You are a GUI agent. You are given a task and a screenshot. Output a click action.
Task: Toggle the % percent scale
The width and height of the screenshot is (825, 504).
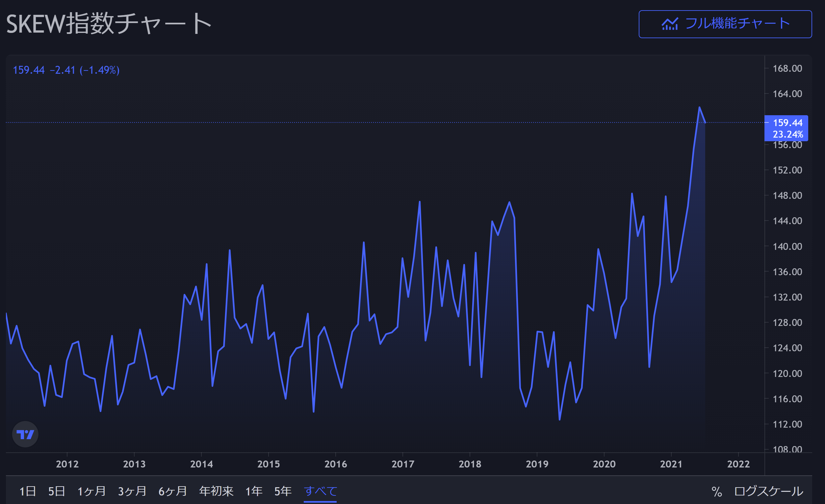point(716,491)
